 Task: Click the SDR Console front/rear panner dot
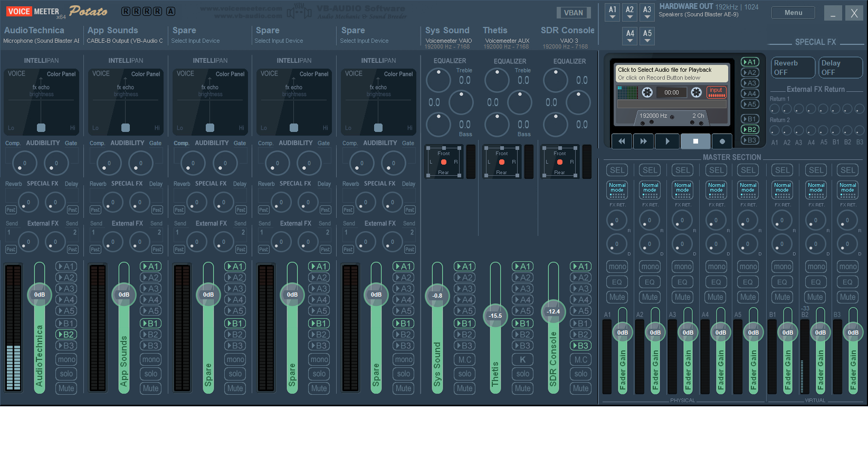[560, 162]
